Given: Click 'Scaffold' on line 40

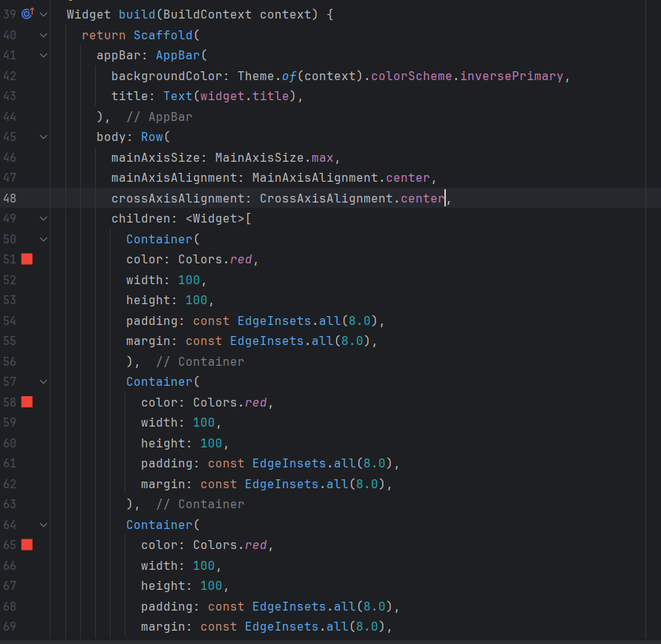Looking at the screenshot, I should (163, 35).
